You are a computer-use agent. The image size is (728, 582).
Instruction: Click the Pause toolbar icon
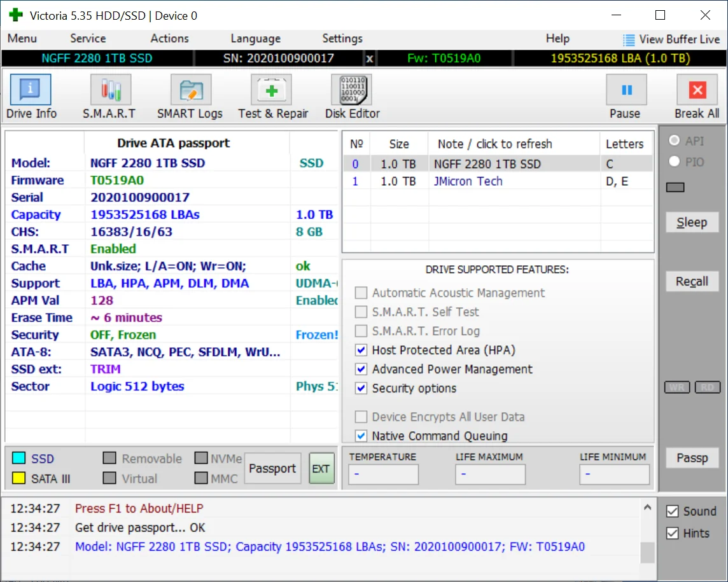tap(626, 90)
